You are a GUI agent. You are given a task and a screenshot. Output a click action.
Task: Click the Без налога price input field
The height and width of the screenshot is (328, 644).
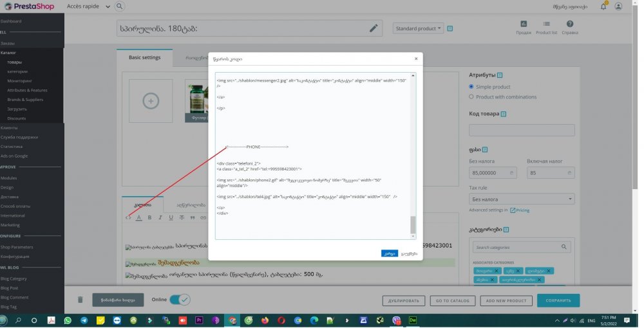point(493,173)
